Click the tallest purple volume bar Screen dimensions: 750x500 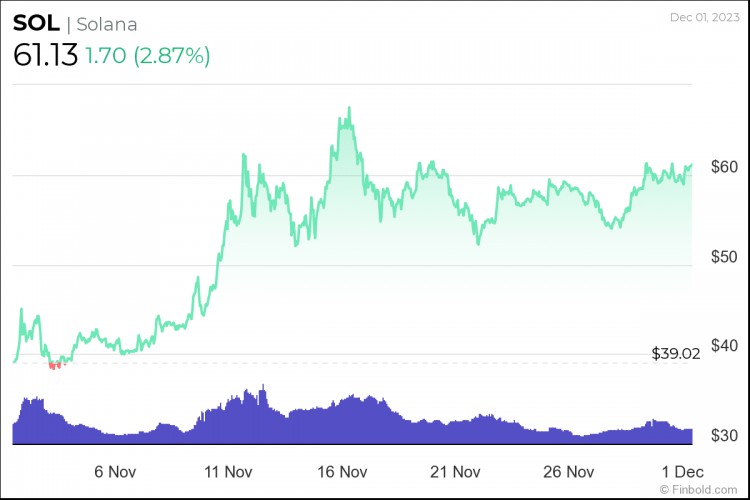pyautogui.click(x=263, y=414)
